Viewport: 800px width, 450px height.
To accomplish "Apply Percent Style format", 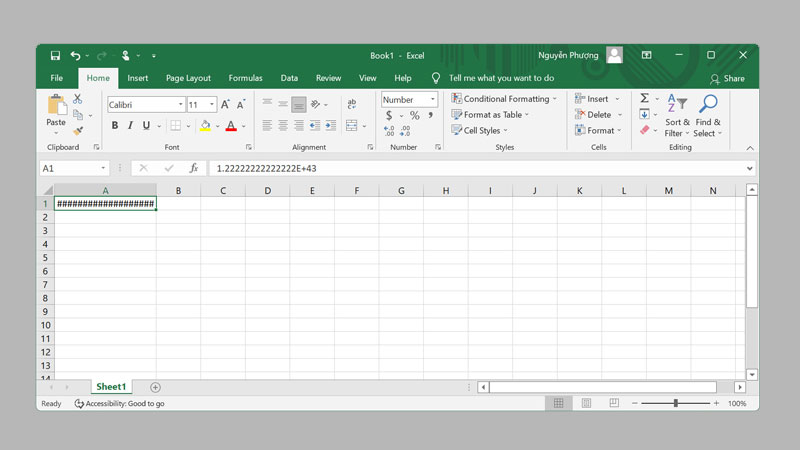I will [x=415, y=115].
